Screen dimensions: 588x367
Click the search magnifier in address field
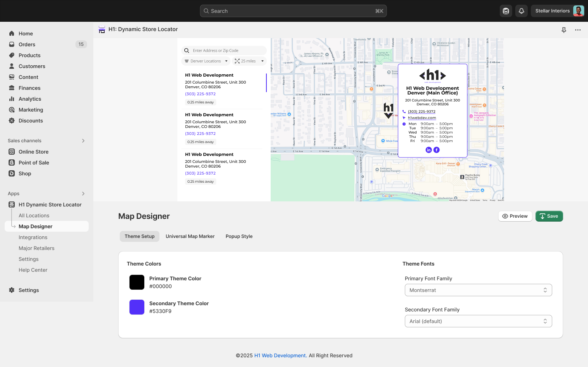pyautogui.click(x=187, y=51)
